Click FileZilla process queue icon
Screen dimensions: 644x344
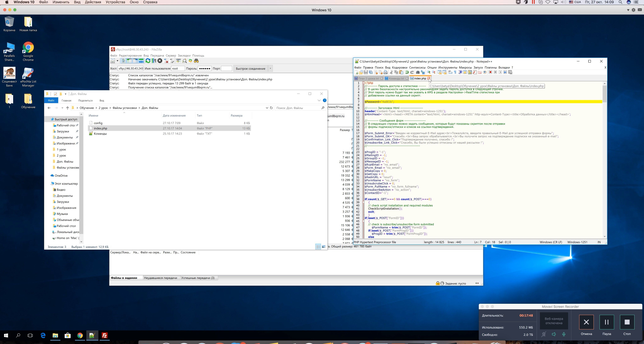(x=154, y=61)
